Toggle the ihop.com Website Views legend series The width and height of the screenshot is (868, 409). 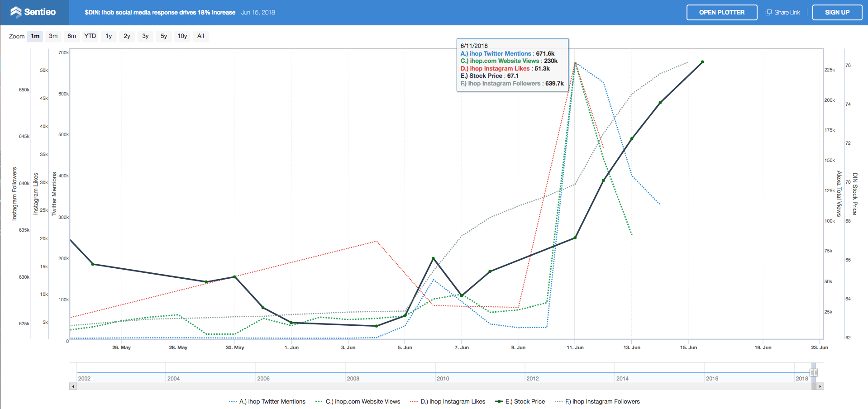[x=358, y=402]
